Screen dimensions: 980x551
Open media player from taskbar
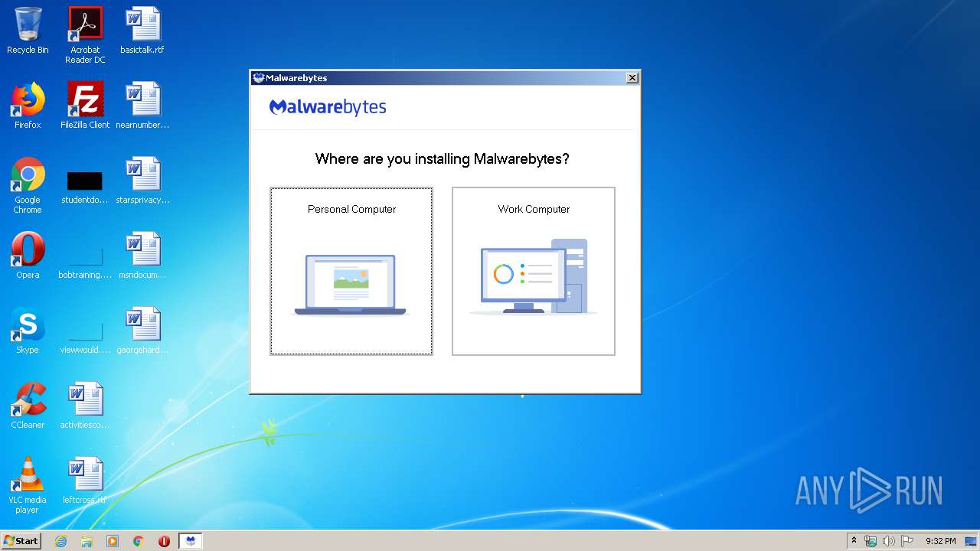[113, 541]
